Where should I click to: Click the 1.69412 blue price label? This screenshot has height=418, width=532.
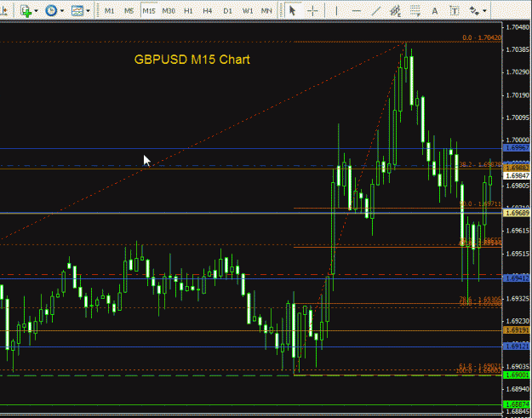[x=517, y=278]
